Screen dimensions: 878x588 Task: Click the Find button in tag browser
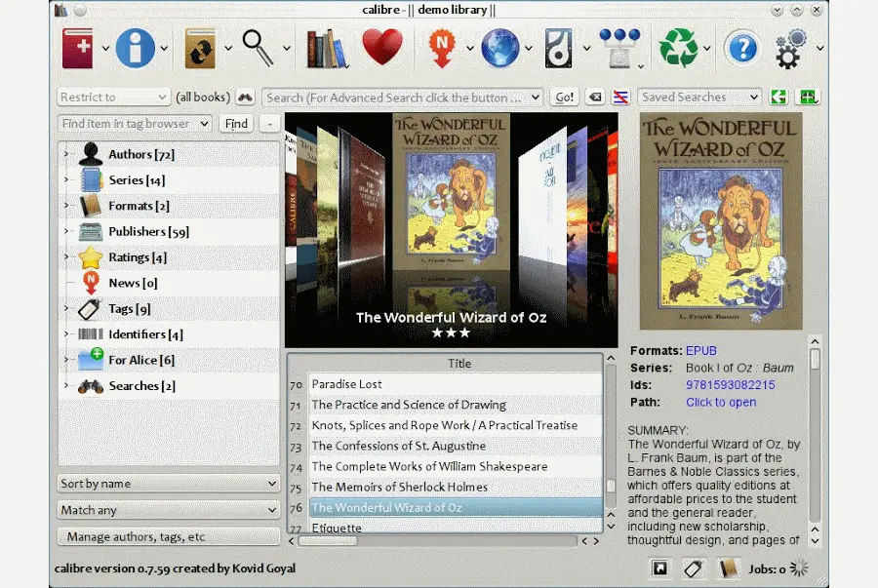(236, 124)
